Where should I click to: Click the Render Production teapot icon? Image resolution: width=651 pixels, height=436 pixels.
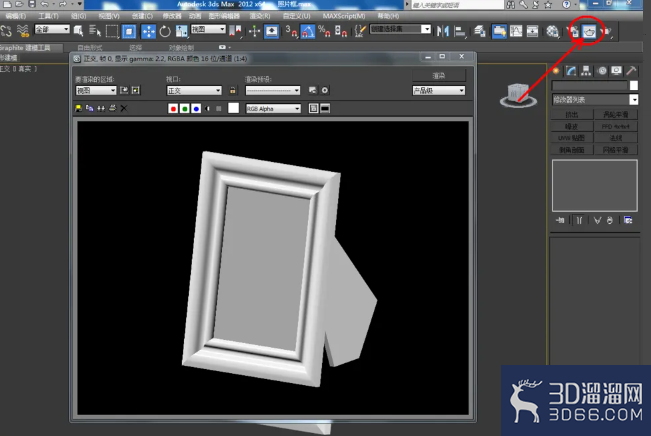(606, 31)
